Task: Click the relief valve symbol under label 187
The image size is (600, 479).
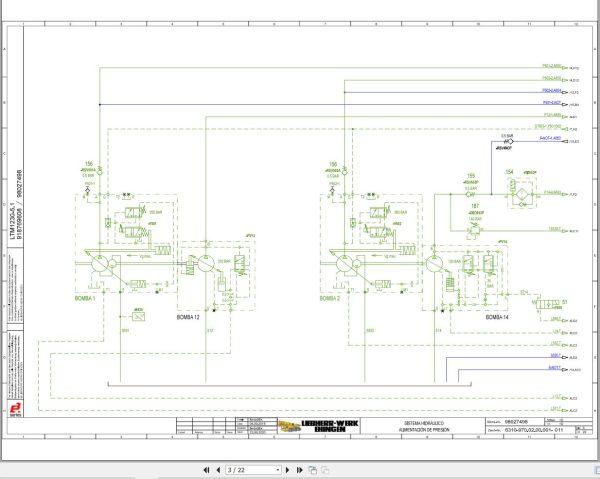Action: (x=475, y=230)
